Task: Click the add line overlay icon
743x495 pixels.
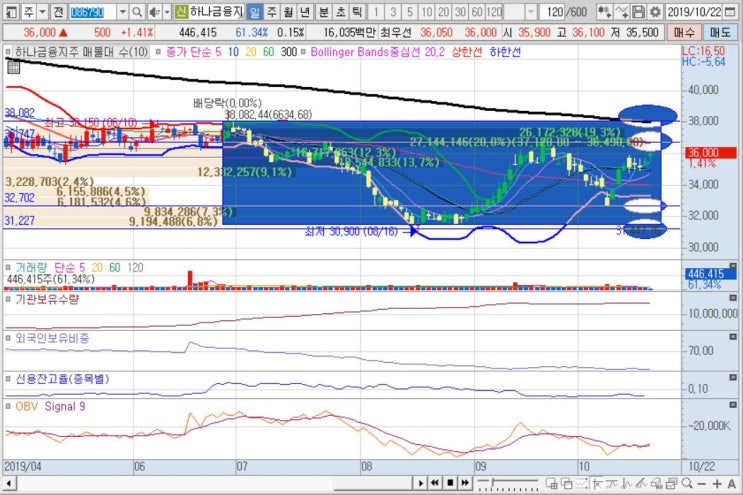Action: click(x=621, y=11)
